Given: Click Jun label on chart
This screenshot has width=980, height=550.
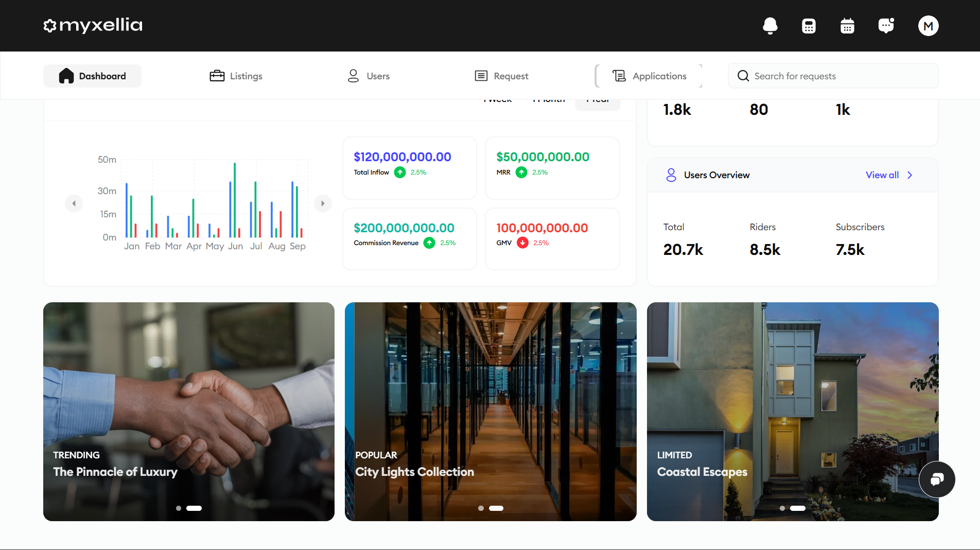Looking at the screenshot, I should pos(235,246).
